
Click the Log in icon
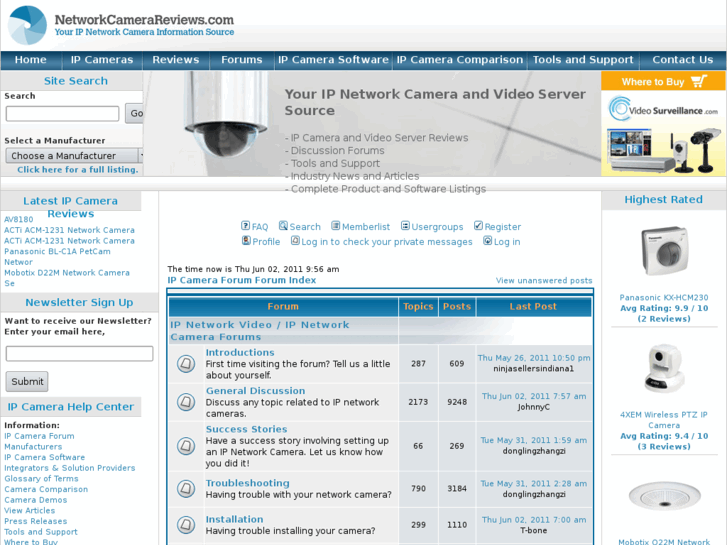[x=488, y=241]
